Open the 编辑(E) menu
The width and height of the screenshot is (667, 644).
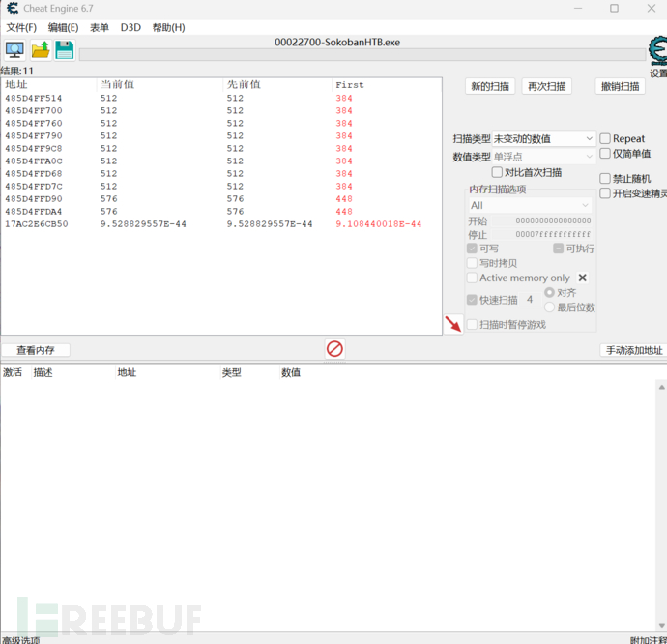pyautogui.click(x=64, y=28)
